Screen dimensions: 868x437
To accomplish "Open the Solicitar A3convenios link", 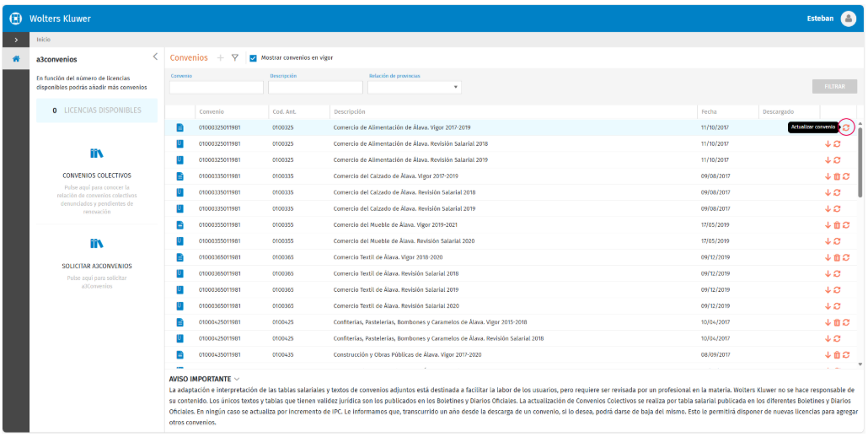I will [x=97, y=266].
